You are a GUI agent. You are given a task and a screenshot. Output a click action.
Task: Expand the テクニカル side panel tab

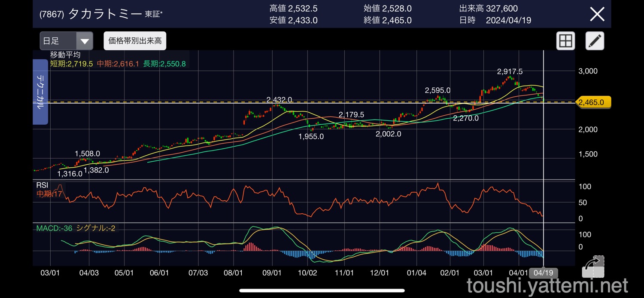click(40, 92)
